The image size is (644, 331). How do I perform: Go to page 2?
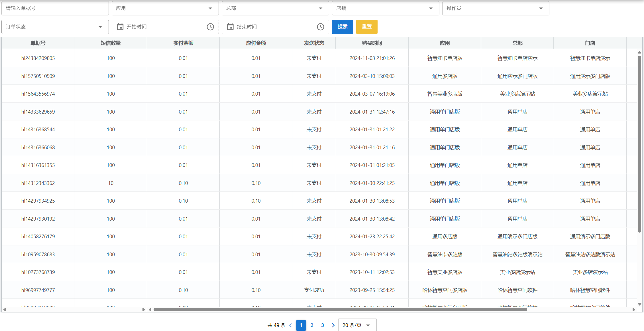312,325
